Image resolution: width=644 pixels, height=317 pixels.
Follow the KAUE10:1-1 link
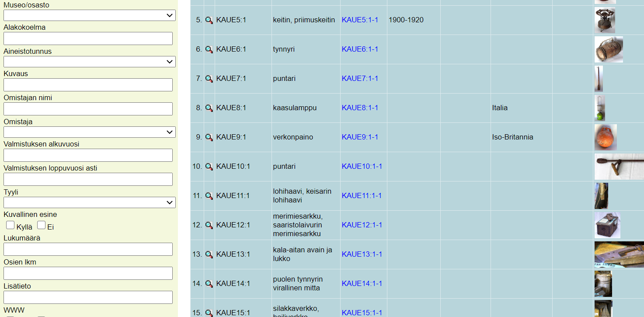pyautogui.click(x=362, y=167)
